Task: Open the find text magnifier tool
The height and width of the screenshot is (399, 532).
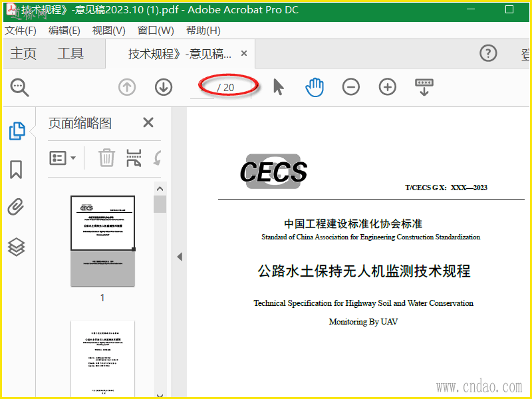Action: point(20,88)
